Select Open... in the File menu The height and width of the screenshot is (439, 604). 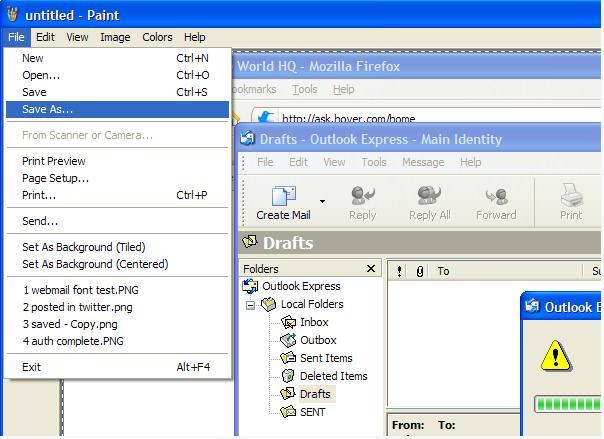(x=117, y=75)
